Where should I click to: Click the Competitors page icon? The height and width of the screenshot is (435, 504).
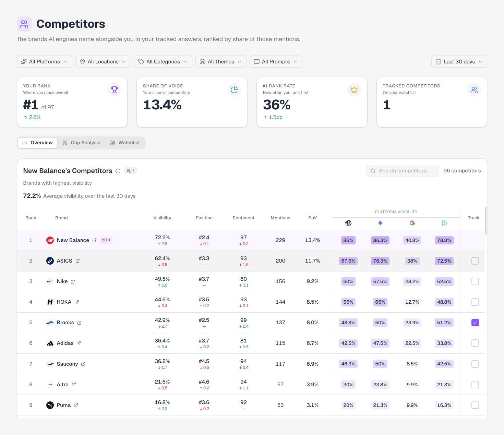(24, 24)
